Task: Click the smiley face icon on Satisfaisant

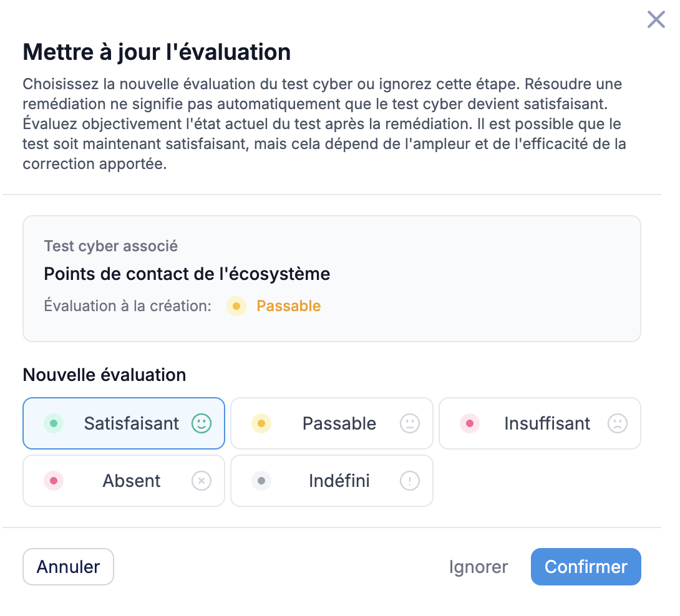Action: pyautogui.click(x=202, y=423)
